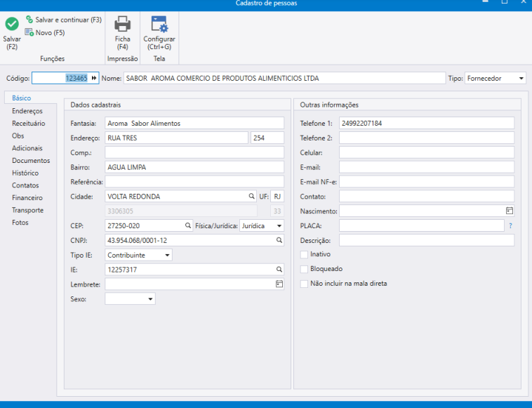Open the Receituário tab
The height and width of the screenshot is (408, 532).
(x=29, y=123)
